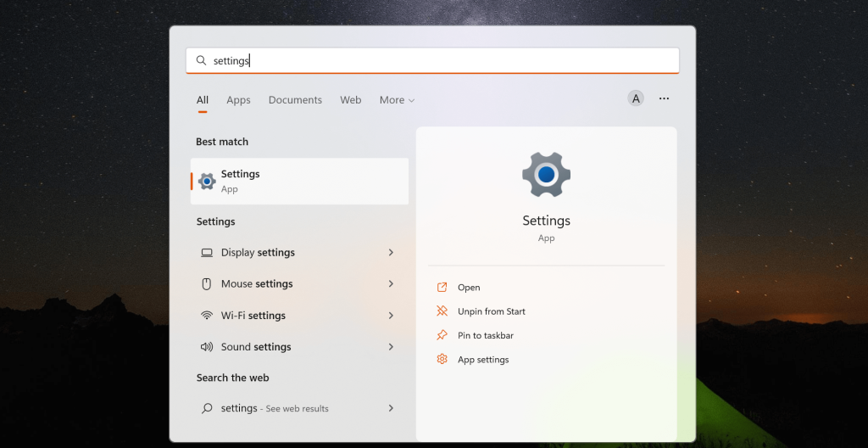Expand Display settings chevron arrow
The height and width of the screenshot is (448, 868).
tap(391, 252)
